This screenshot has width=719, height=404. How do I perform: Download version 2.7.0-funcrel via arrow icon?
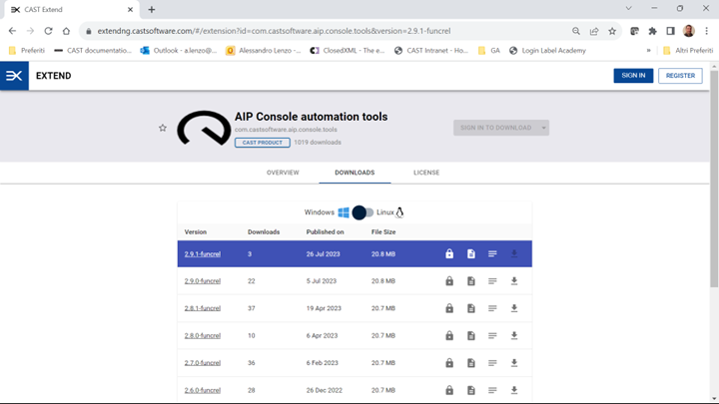(x=514, y=363)
